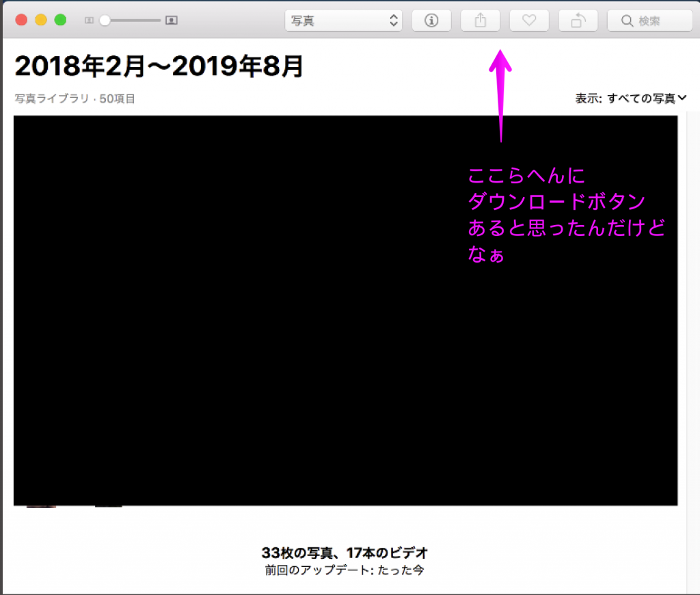The height and width of the screenshot is (595, 700).
Task: Click the 前回のアップデート: たった今 status text
Action: 345,570
